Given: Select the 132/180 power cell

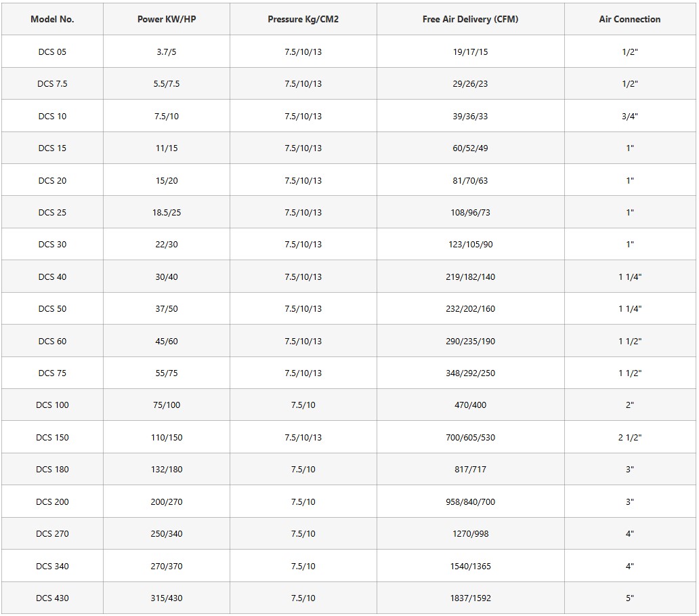Looking at the screenshot, I should (x=166, y=469).
